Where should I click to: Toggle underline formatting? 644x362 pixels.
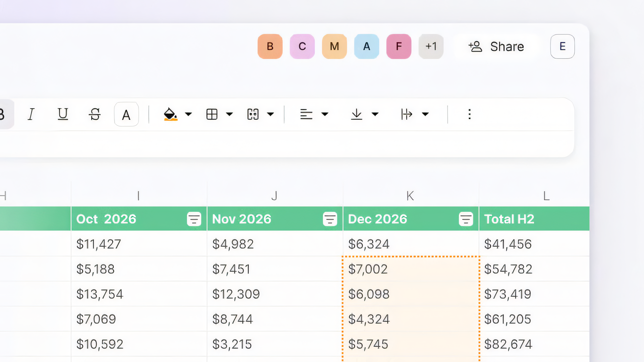tap(63, 114)
